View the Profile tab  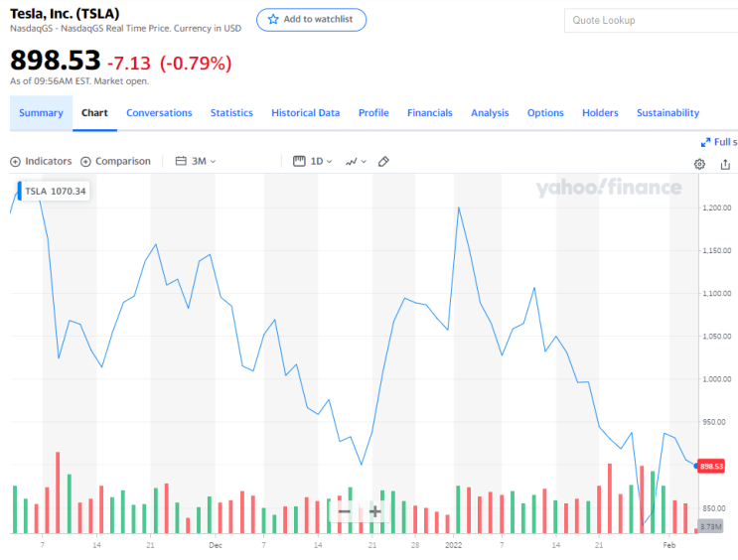point(373,113)
